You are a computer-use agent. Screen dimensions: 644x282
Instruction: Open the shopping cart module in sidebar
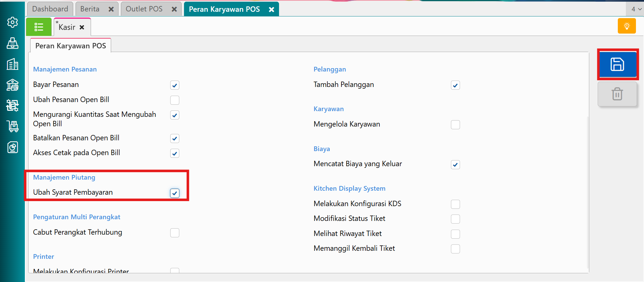pos(12,127)
